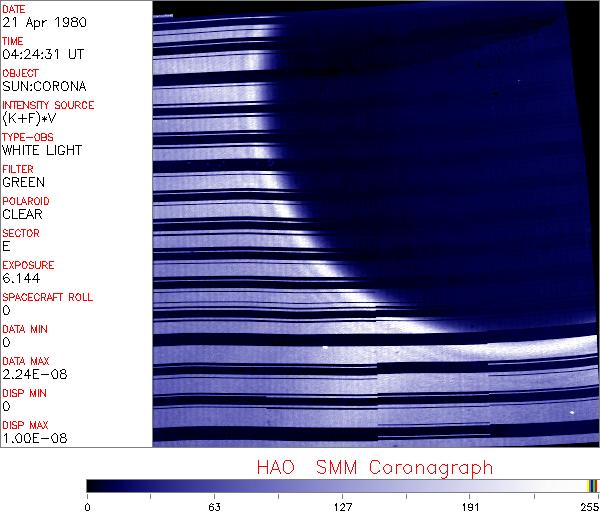Click the DISP MIN label
Screen dimensions: 600x512
(x=24, y=393)
